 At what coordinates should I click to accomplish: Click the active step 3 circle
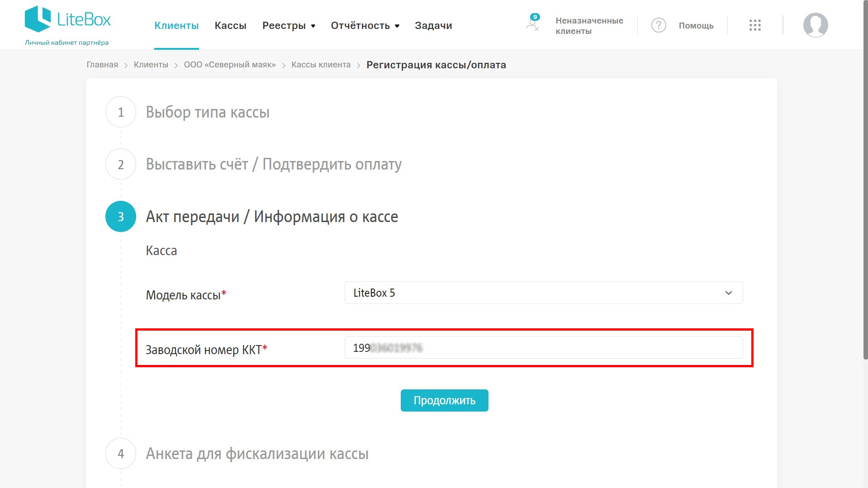coord(121,217)
